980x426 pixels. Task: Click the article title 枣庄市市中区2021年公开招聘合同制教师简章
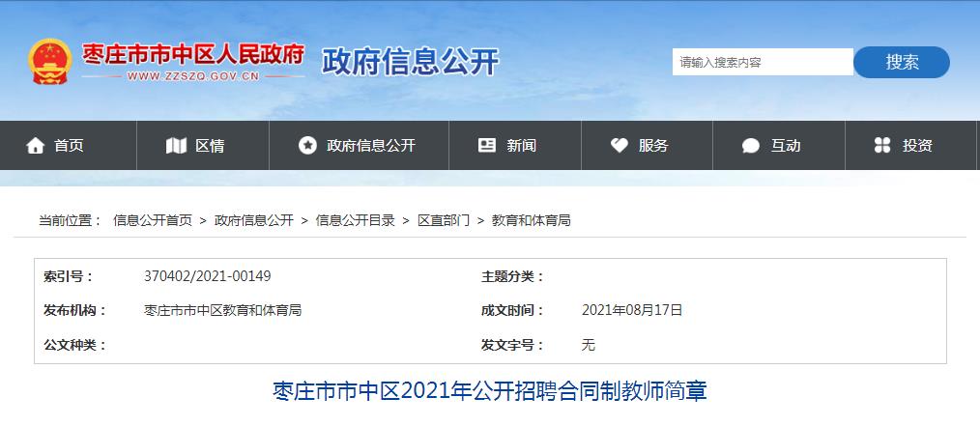point(490,391)
